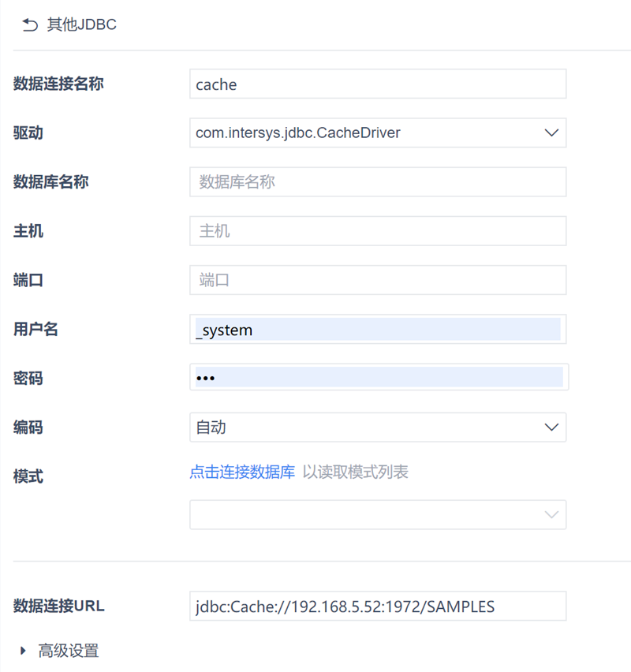631x672 pixels.
Task: Click the bold 驱动 label text
Action: (28, 133)
